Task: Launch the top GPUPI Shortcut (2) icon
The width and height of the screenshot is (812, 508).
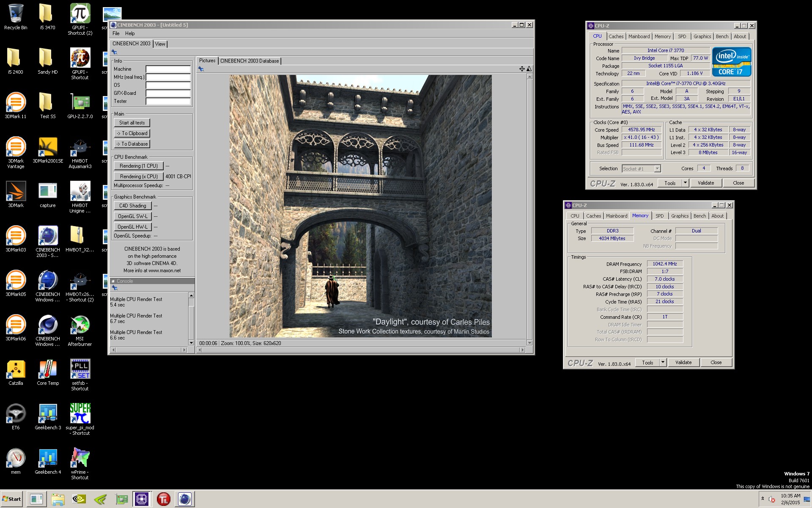Action: point(80,19)
